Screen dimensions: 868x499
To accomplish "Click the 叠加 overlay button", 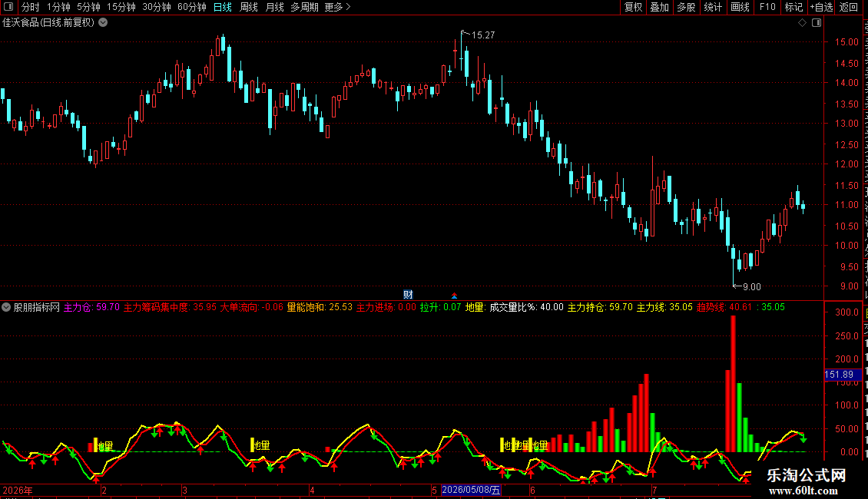I will click(x=659, y=7).
